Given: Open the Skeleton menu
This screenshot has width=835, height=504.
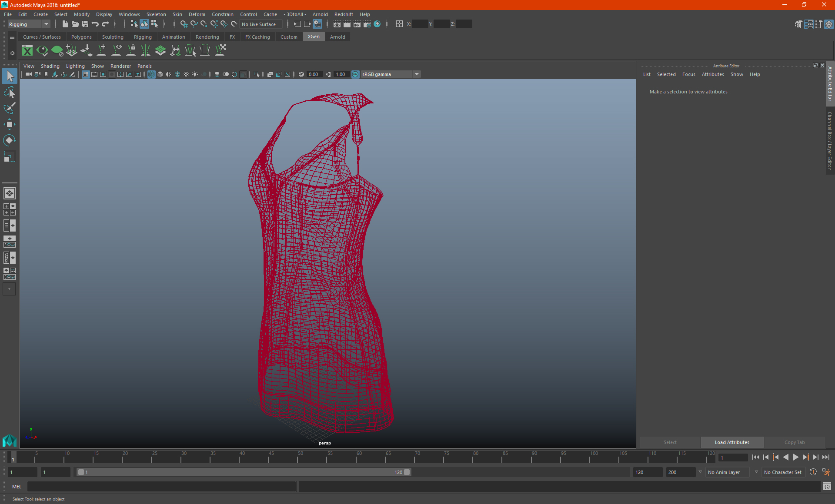Looking at the screenshot, I should (156, 14).
